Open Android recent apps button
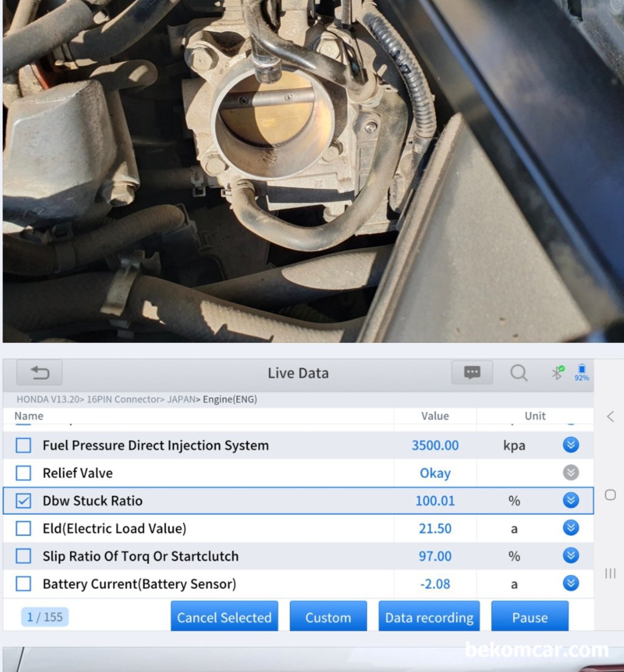This screenshot has height=672, width=624. click(610, 574)
